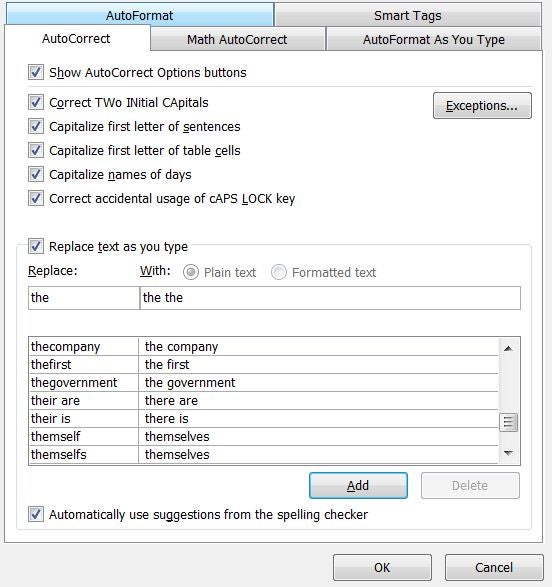This screenshot has height=587, width=552.
Task: Disable Capitalize first letter of sentences
Action: (x=36, y=126)
